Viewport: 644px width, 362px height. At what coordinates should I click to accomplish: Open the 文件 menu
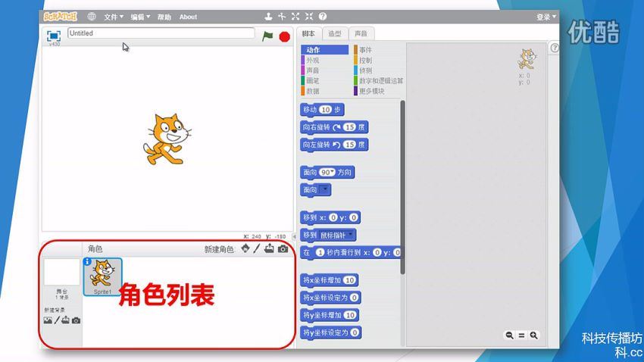114,17
